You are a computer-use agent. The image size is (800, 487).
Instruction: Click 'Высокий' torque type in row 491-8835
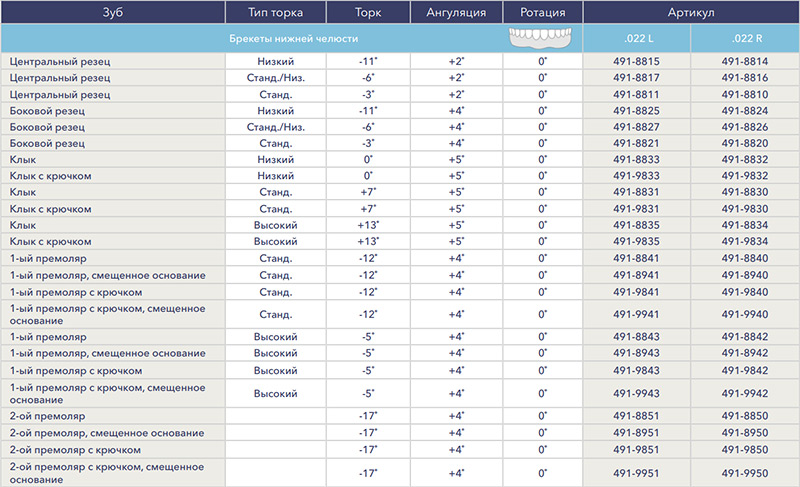coord(276,225)
